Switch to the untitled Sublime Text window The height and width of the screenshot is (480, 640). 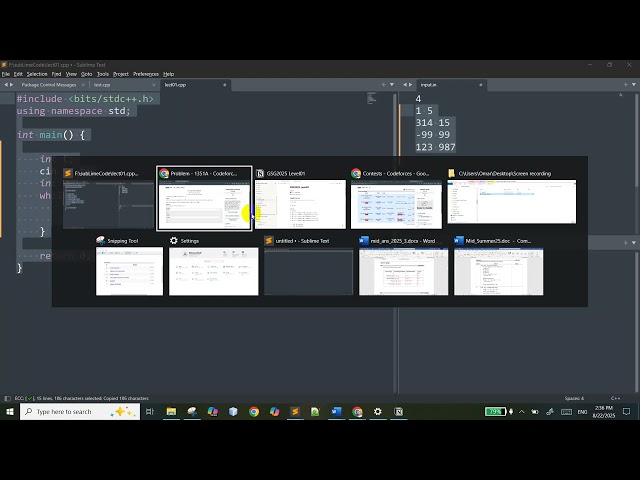309,265
